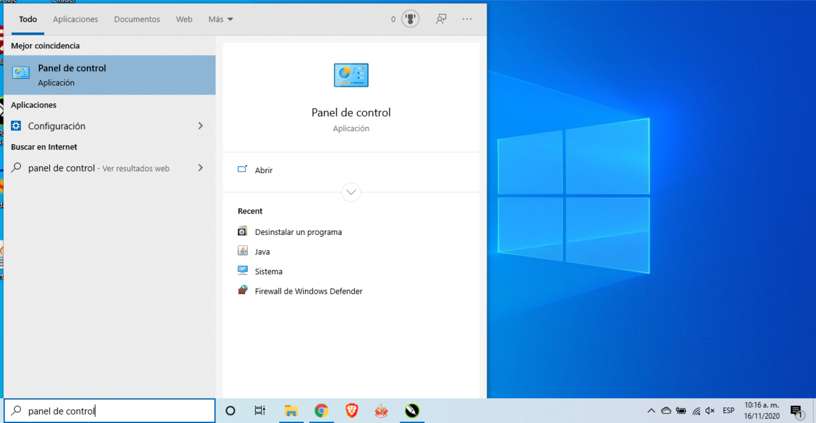Click the muted volume speaker icon
Image resolution: width=816 pixels, height=423 pixels.
point(710,411)
